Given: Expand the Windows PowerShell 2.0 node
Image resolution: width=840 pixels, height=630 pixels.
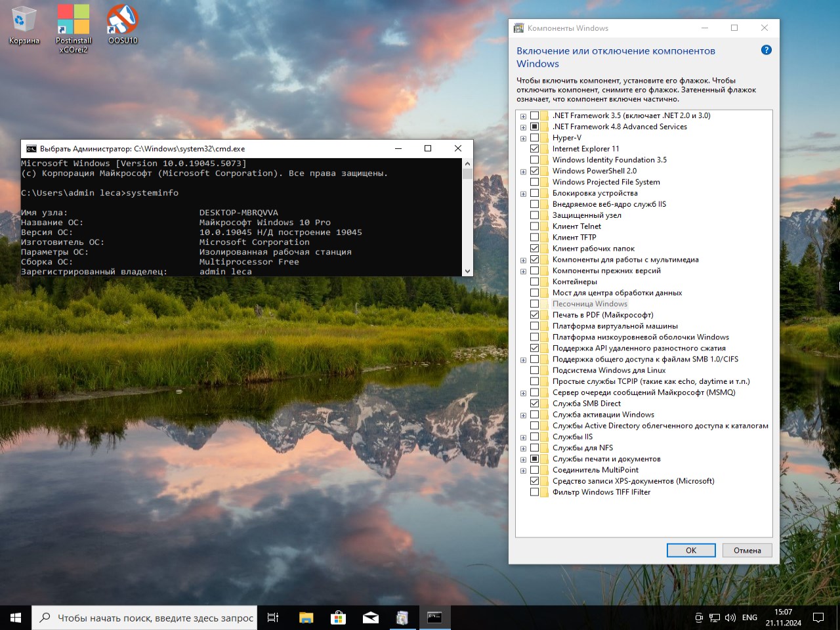Looking at the screenshot, I should (x=523, y=171).
